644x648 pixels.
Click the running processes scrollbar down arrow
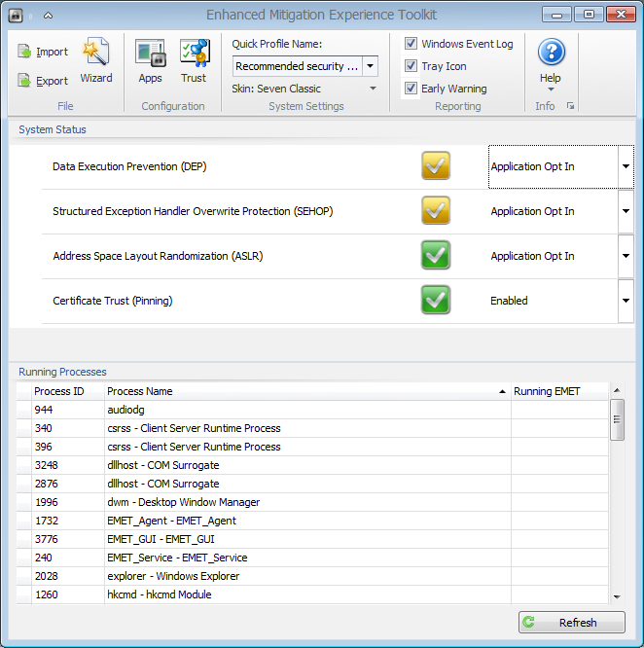click(x=617, y=596)
